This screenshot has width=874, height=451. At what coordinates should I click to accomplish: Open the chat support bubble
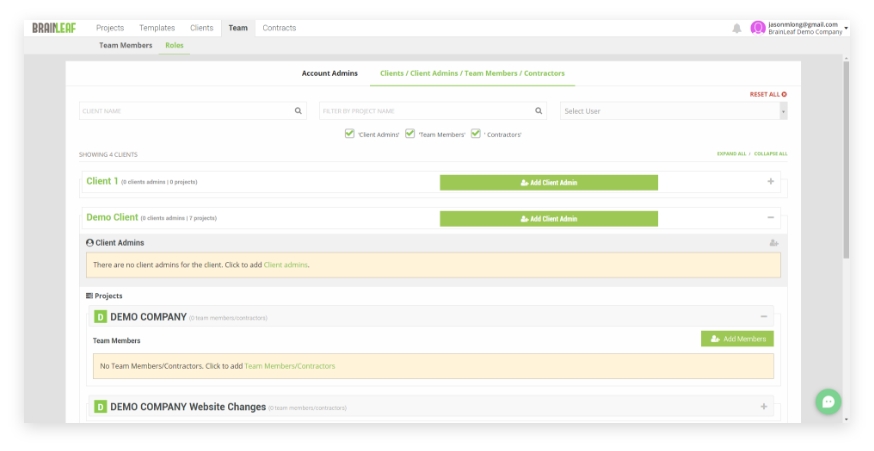[828, 401]
